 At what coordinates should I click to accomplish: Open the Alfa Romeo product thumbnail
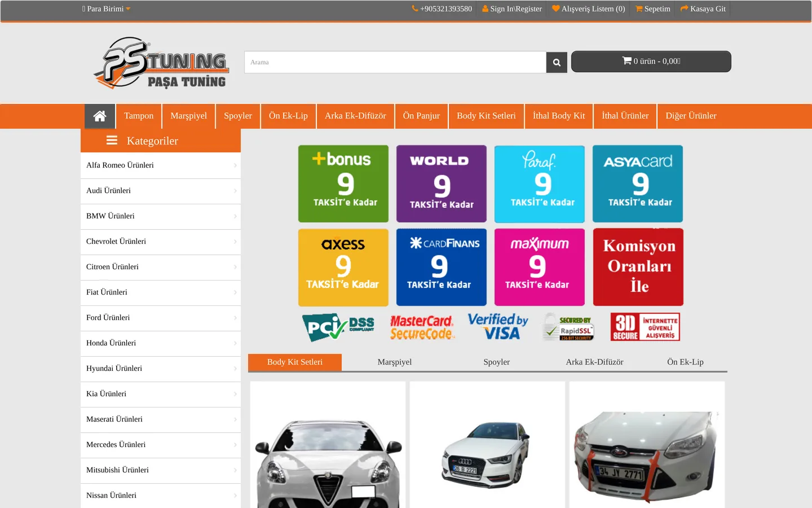[328, 445]
